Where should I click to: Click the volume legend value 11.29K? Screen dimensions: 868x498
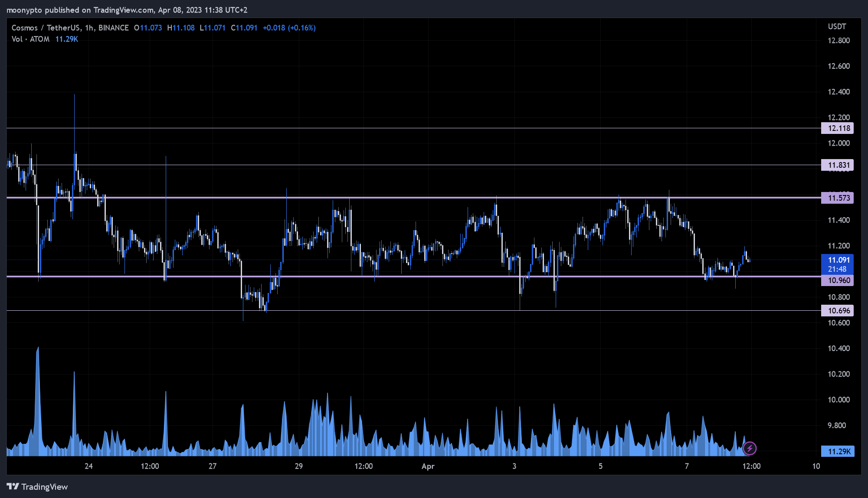[x=67, y=39]
